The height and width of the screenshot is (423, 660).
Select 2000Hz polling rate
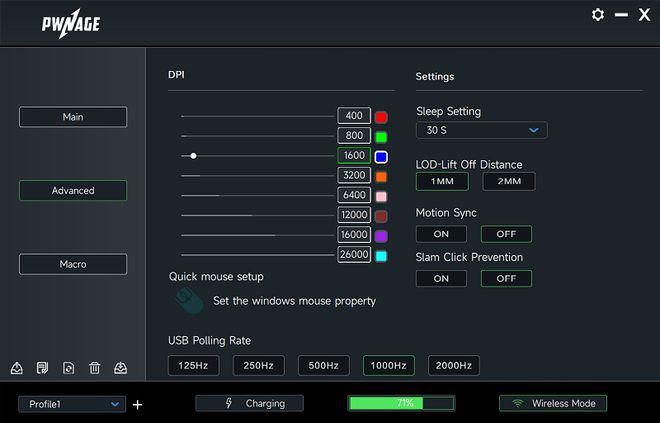454,365
